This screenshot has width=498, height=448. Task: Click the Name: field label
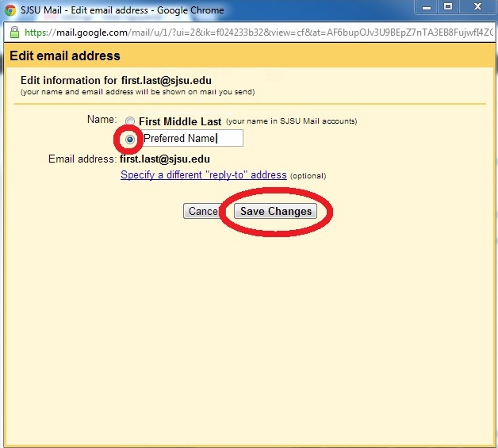102,119
